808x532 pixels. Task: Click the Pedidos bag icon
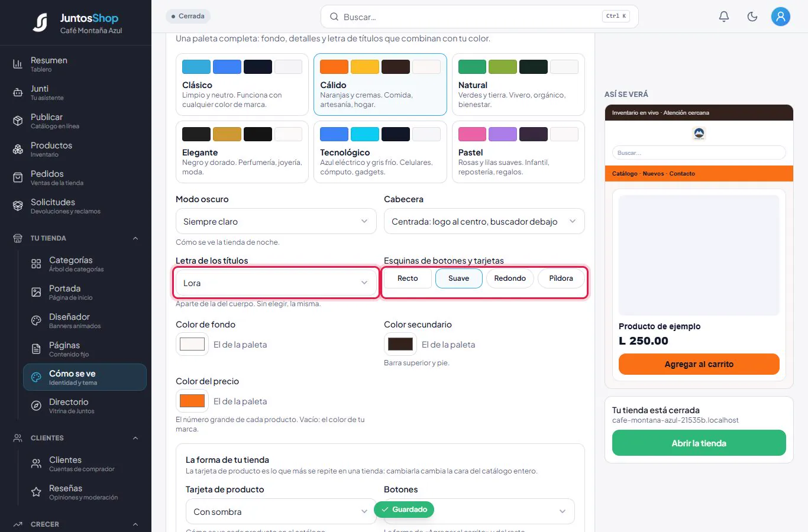pos(18,177)
